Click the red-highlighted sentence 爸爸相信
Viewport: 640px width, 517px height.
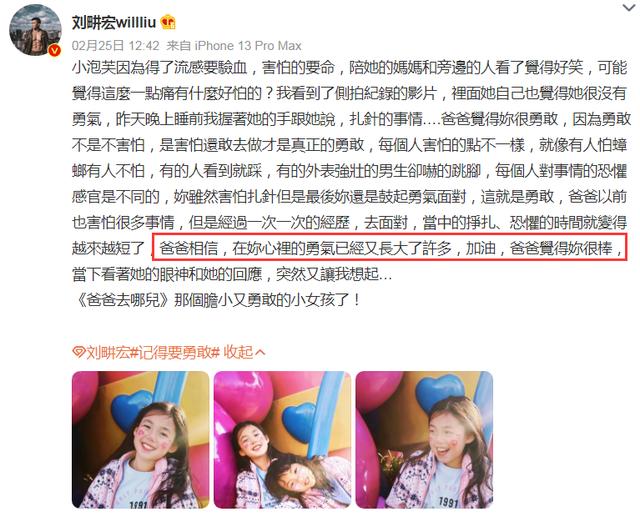[x=390, y=247]
